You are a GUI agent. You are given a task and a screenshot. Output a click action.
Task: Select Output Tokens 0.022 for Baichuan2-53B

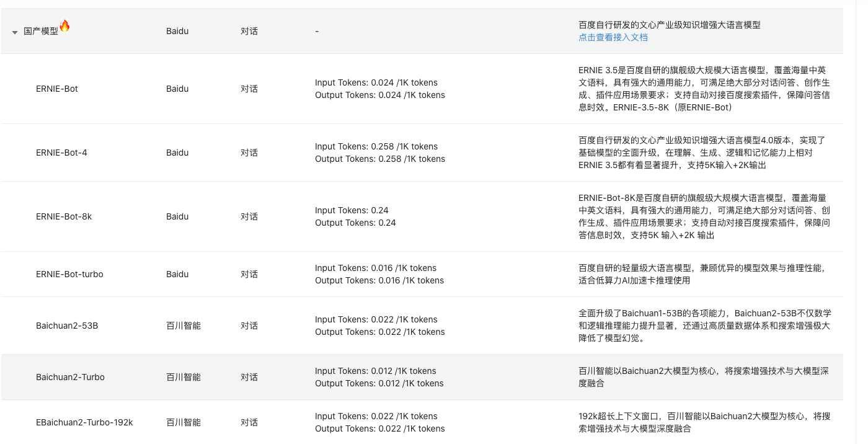380,332
